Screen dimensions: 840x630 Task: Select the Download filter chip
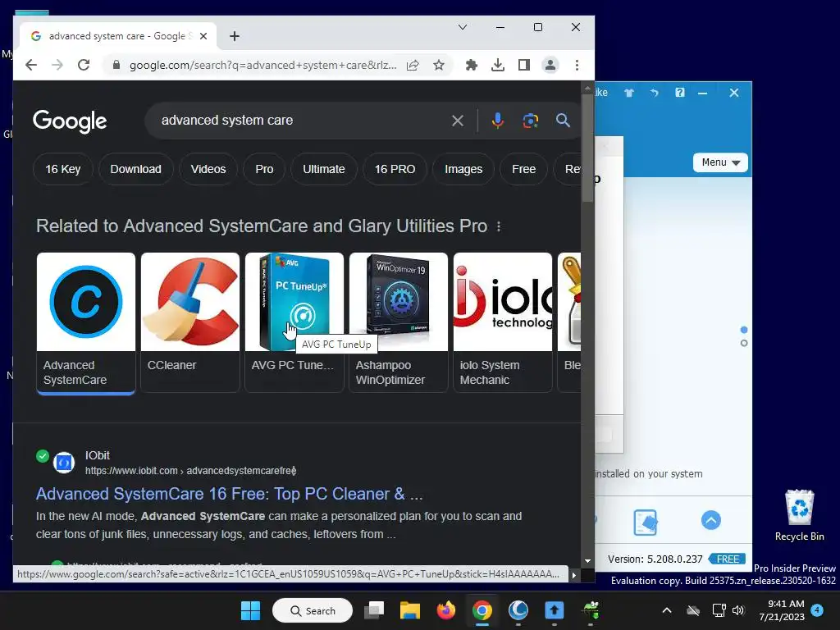pos(135,169)
